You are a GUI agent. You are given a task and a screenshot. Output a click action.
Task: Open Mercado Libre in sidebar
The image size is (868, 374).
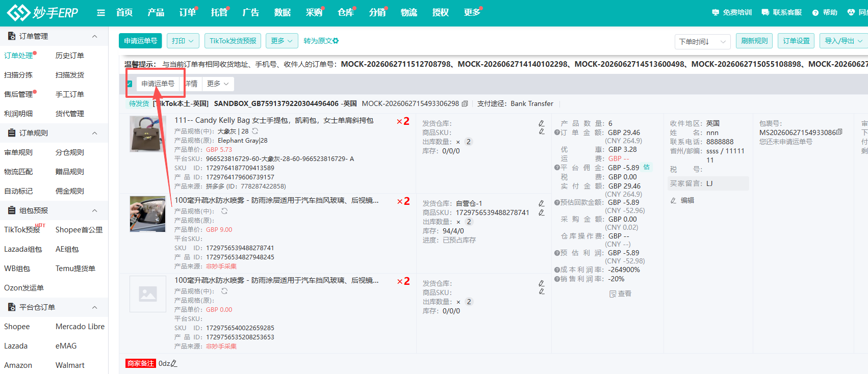[x=80, y=327]
